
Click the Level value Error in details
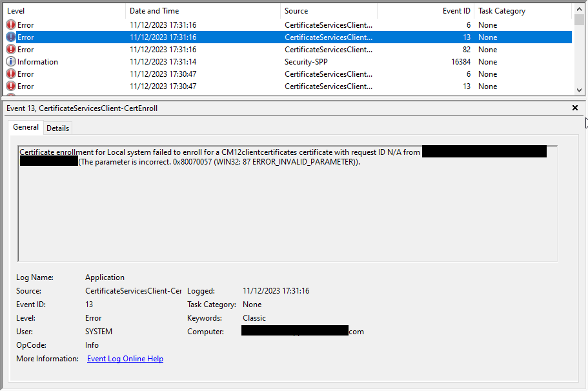[94, 318]
